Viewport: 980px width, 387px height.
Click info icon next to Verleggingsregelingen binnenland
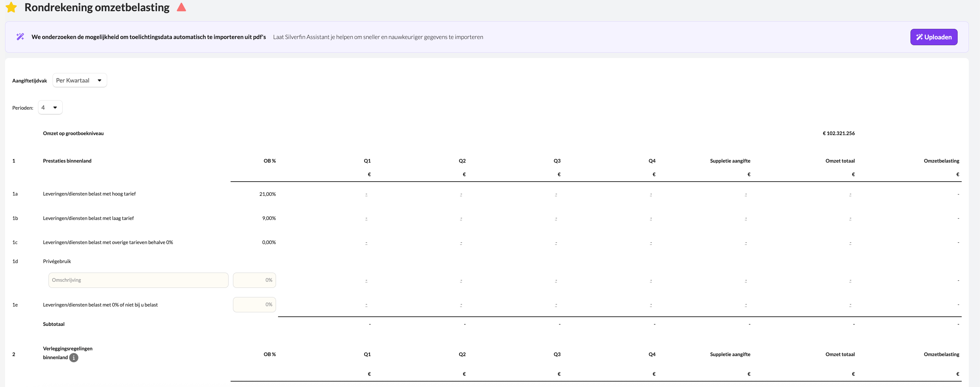[74, 358]
